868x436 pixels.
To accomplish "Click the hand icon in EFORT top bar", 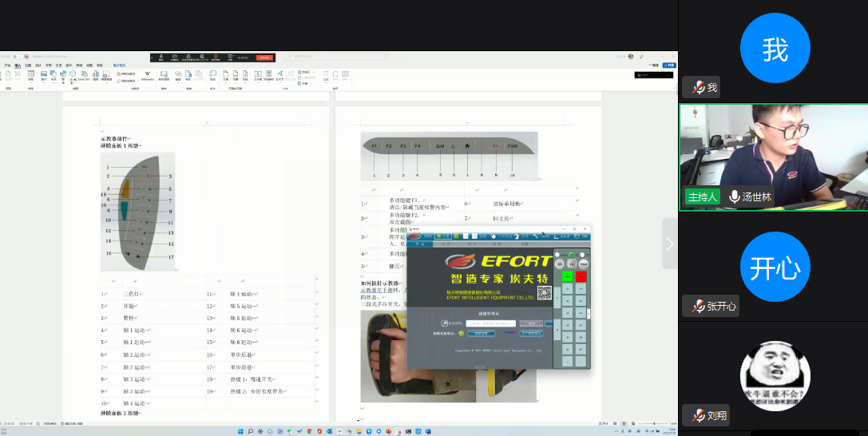I will 493,236.
